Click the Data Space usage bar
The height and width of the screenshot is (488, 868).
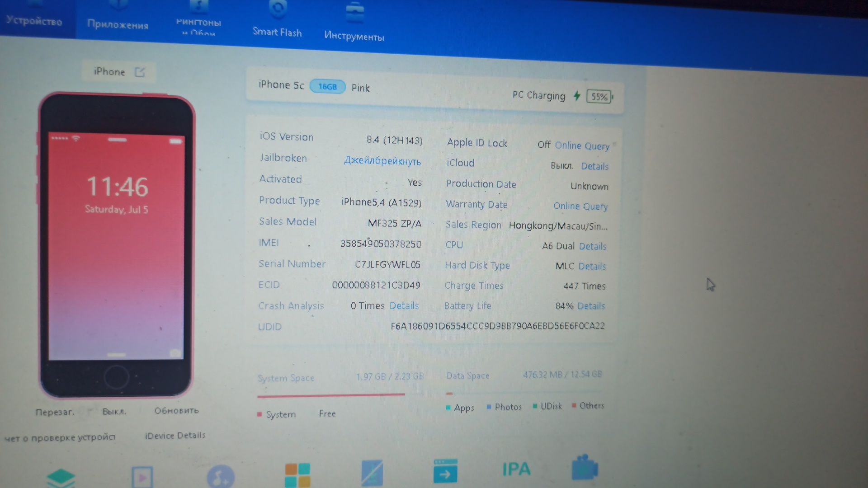tap(524, 393)
